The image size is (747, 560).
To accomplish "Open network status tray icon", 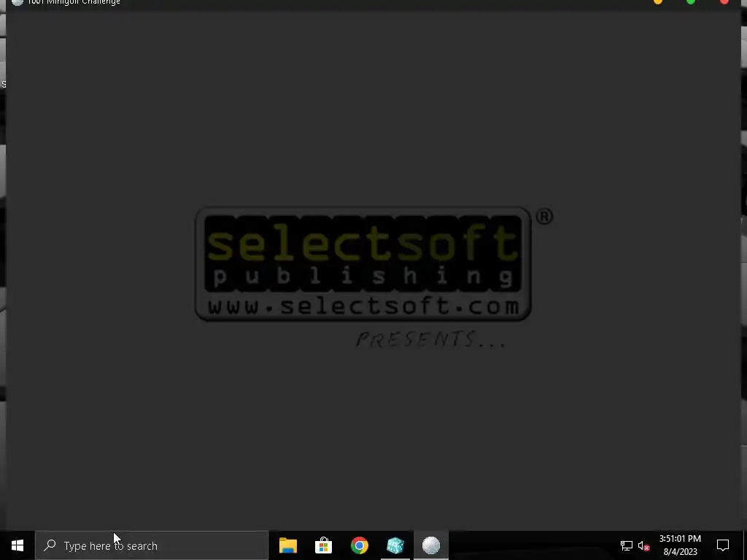I will (x=626, y=545).
